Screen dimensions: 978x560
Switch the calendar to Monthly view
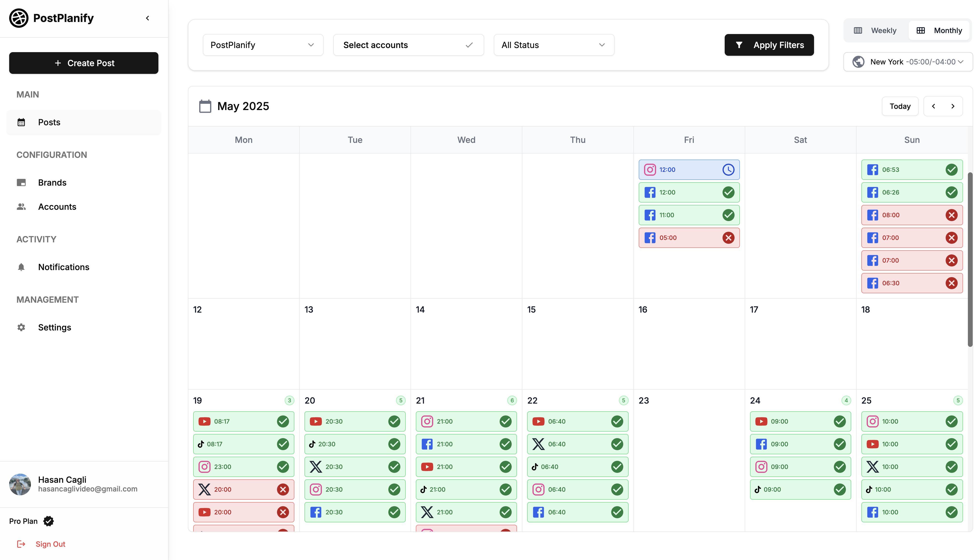point(940,30)
